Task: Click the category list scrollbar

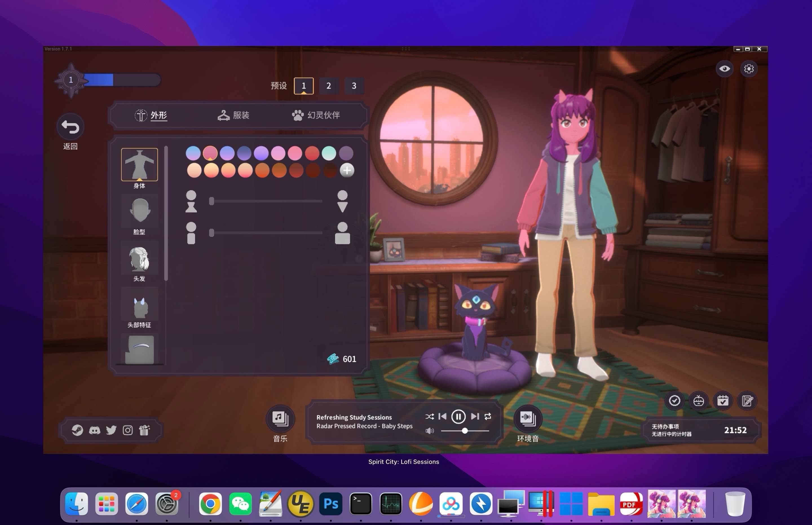Action: click(x=166, y=213)
